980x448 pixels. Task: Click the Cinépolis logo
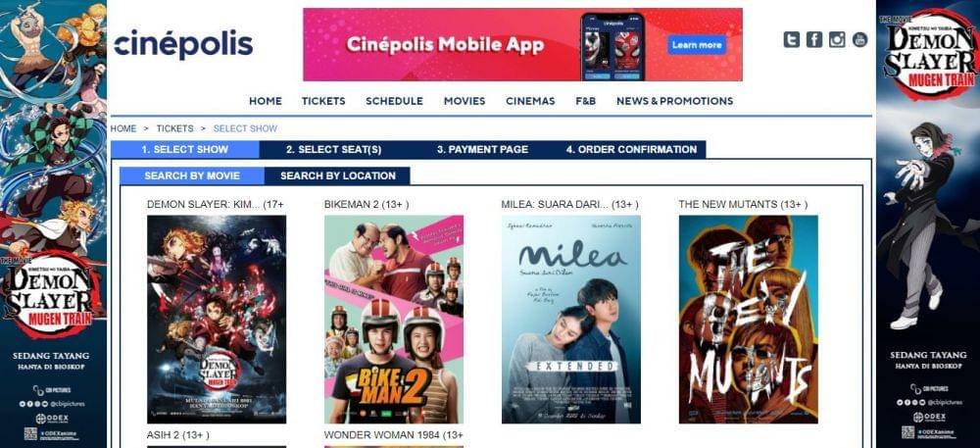point(183,44)
